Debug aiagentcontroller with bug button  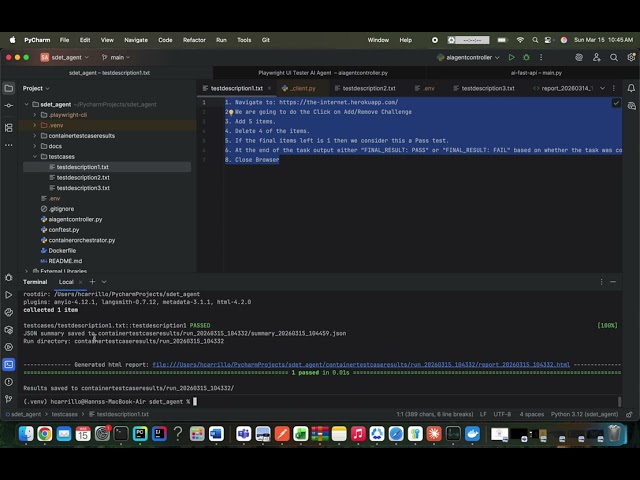[527, 58]
